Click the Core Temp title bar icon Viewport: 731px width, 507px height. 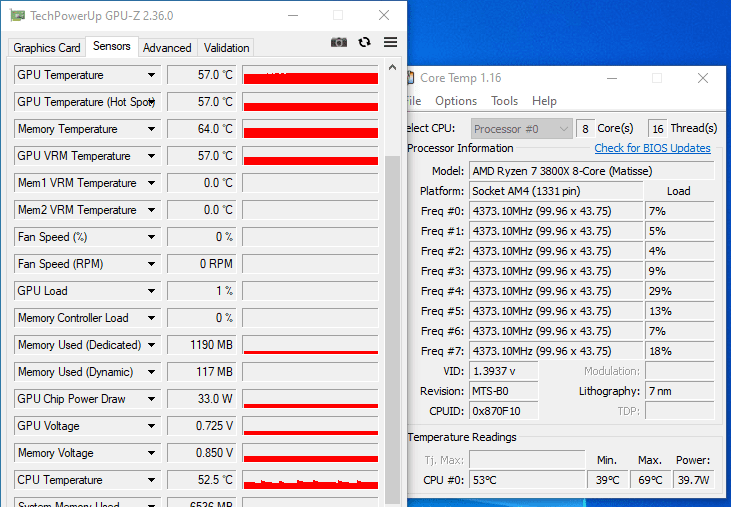click(411, 78)
